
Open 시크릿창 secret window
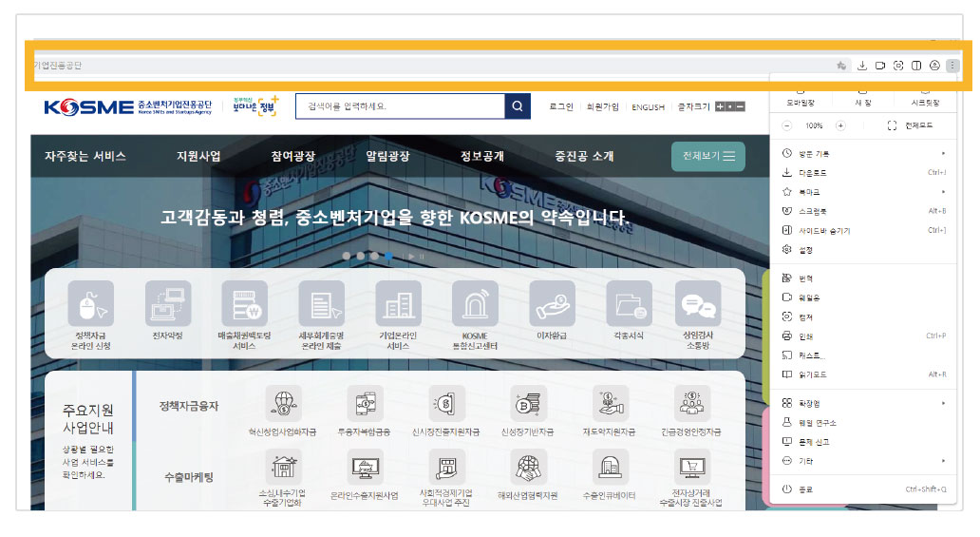click(x=925, y=99)
